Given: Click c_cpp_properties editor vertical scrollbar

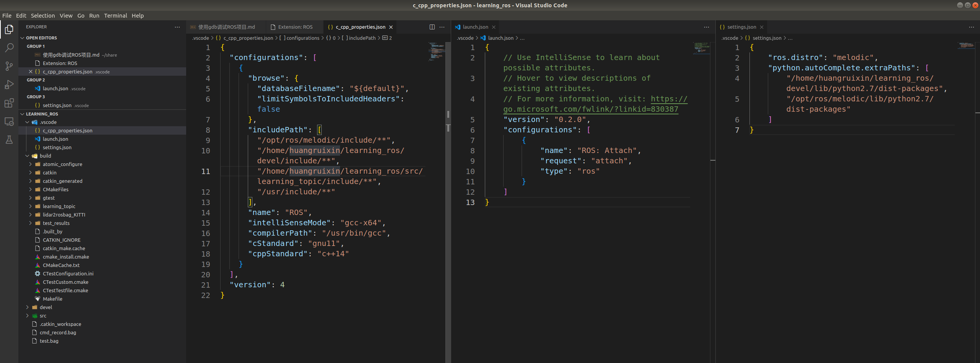Looking at the screenshot, I should [x=448, y=202].
